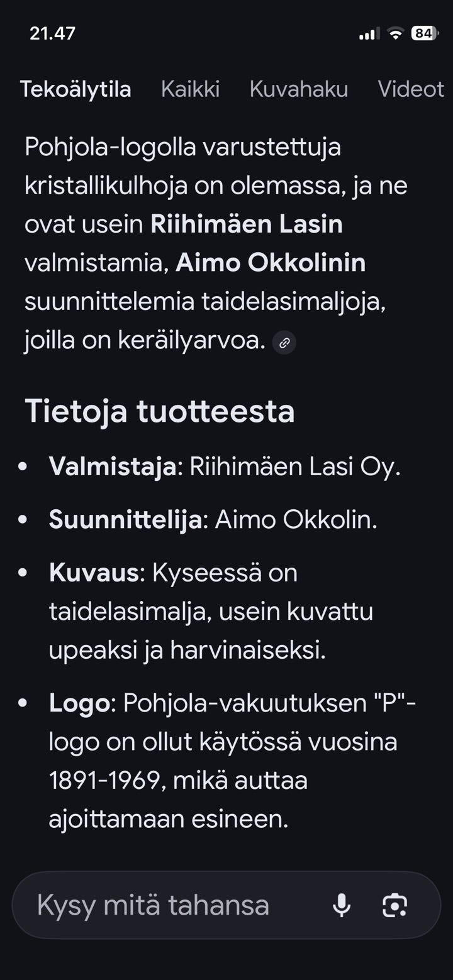Select the Tekoälytila tab
The width and height of the screenshot is (453, 980).
(x=75, y=89)
